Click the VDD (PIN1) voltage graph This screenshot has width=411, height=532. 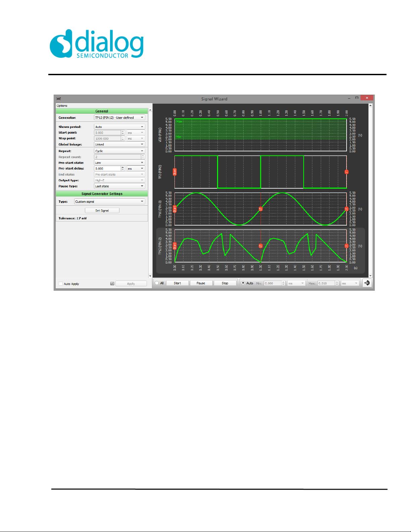261,135
